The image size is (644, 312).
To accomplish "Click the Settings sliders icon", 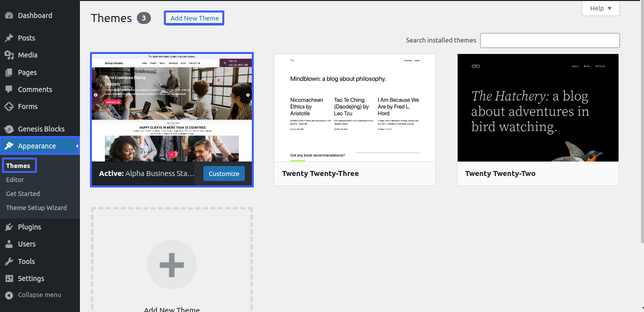I will [9, 278].
